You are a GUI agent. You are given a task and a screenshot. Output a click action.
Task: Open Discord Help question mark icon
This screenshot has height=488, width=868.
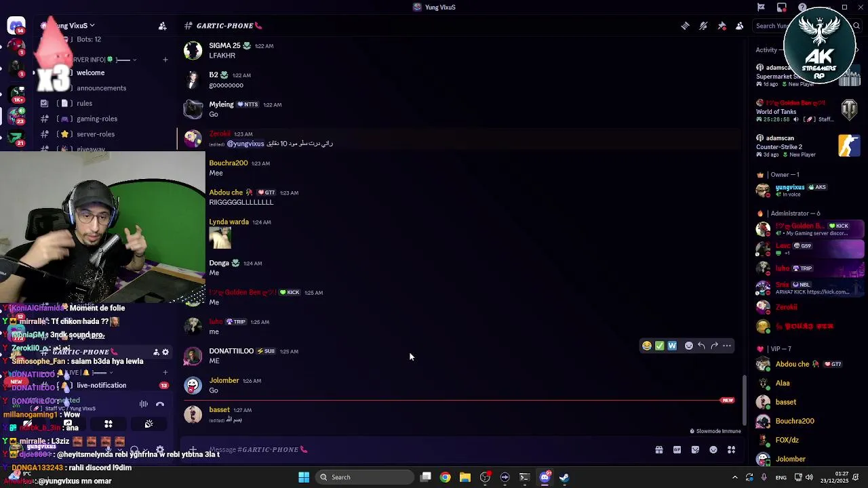tap(802, 7)
